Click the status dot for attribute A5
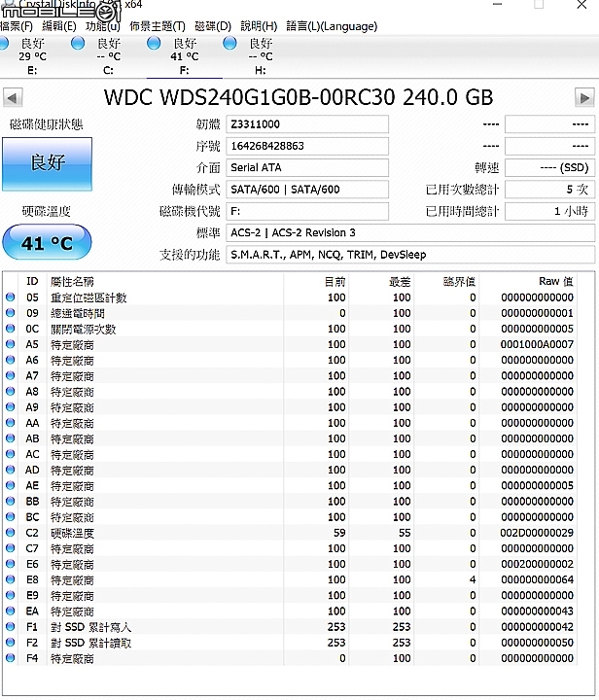599x700 pixels. [11, 344]
